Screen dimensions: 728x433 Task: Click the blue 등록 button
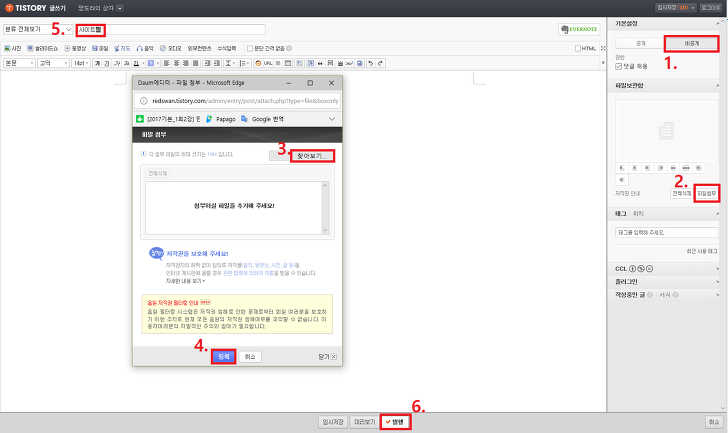click(x=224, y=356)
